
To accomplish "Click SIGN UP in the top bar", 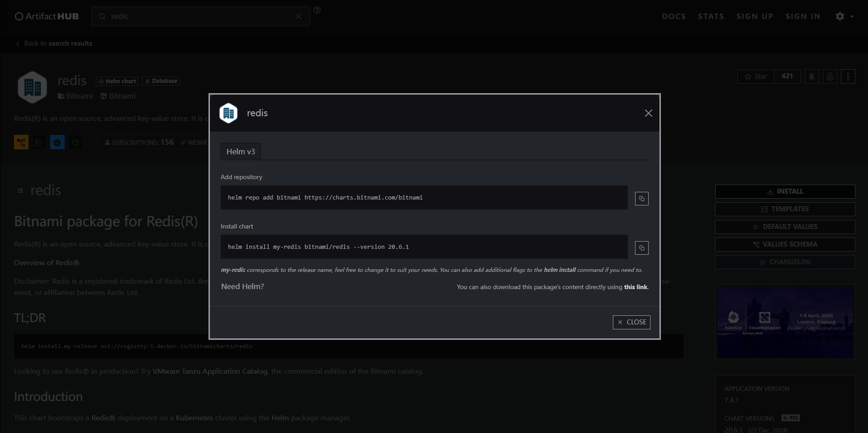I will [754, 16].
